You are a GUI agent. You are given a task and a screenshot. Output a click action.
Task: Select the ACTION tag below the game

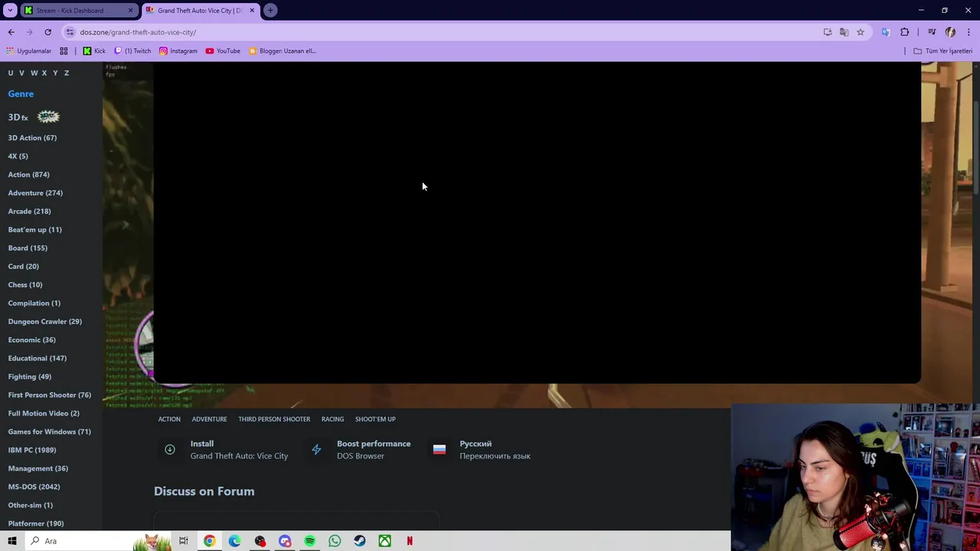[169, 419]
